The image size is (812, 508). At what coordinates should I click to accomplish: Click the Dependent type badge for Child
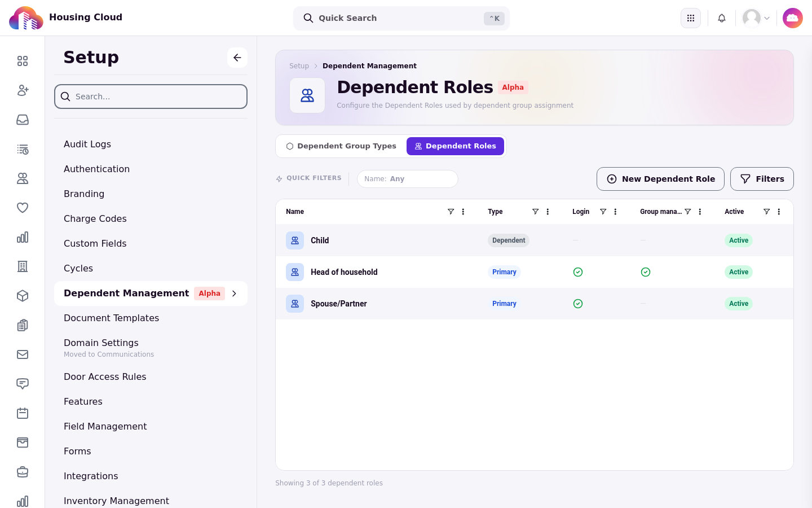[x=509, y=240]
